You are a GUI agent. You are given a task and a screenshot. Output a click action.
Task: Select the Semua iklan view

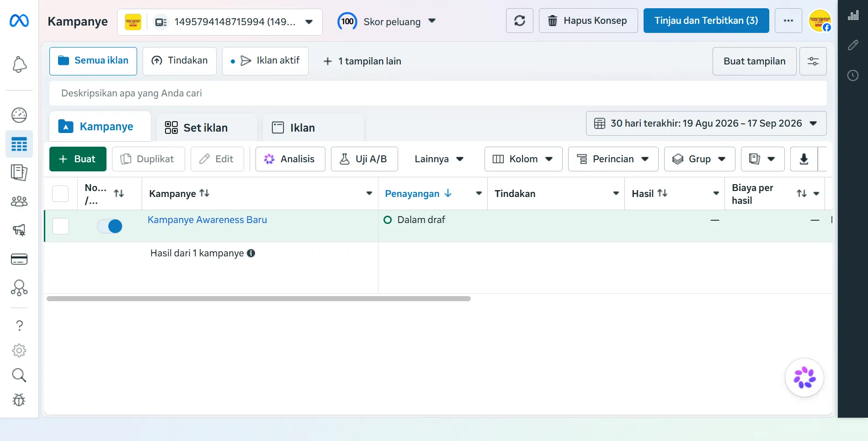point(93,61)
